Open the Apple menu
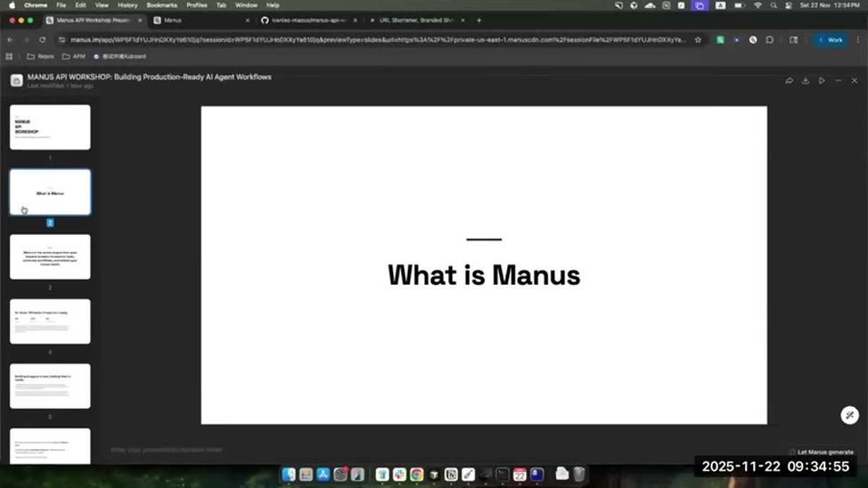Image resolution: width=868 pixels, height=488 pixels. [x=11, y=5]
